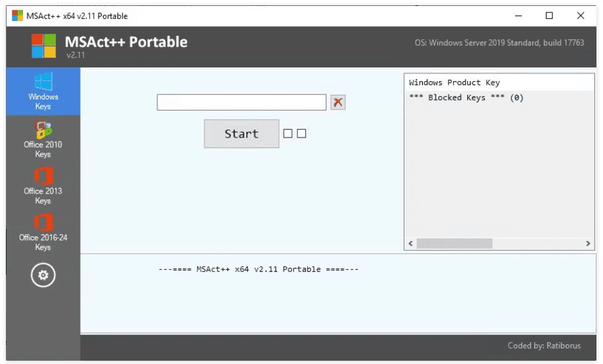Image resolution: width=603 pixels, height=364 pixels.
Task: Open Office 2016-24 Keys section
Action: (x=43, y=232)
